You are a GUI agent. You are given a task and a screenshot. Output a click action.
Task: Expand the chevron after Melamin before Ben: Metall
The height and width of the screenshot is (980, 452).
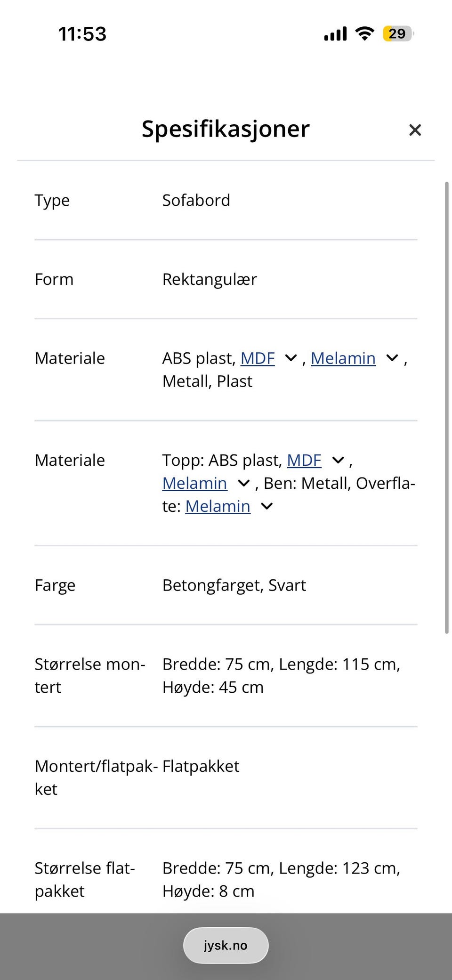(243, 483)
